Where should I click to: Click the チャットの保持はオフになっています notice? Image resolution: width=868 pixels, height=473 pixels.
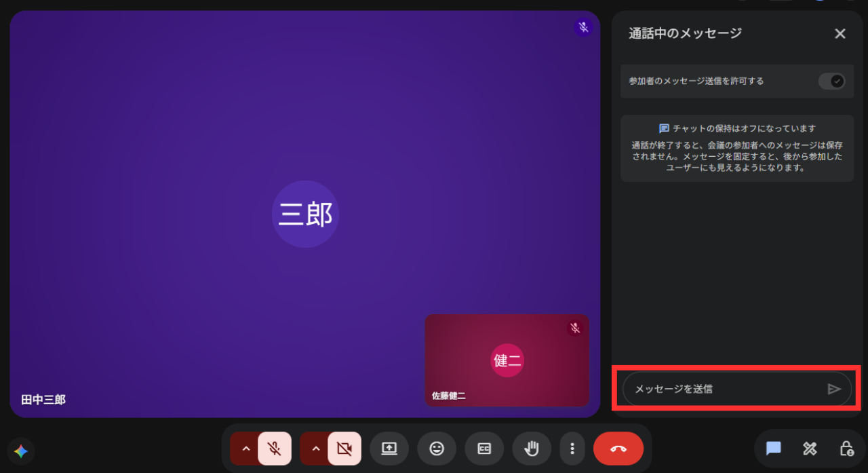pos(737,148)
